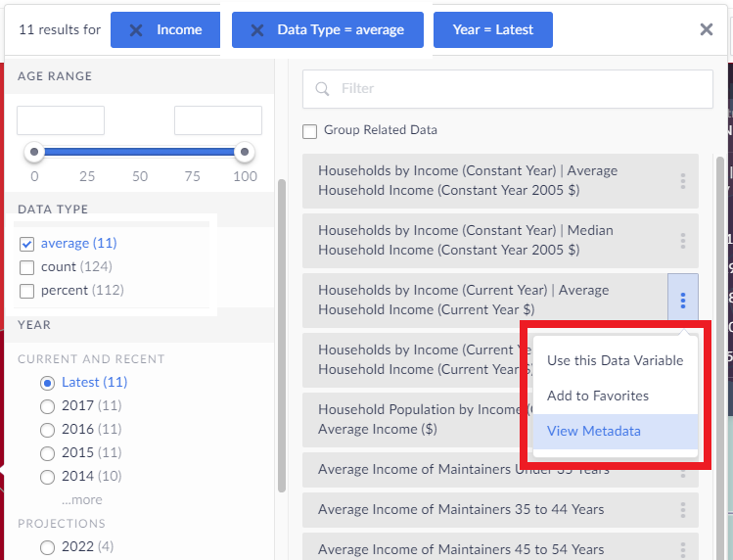Select the 2017 year radio button
The height and width of the screenshot is (560, 733).
click(x=47, y=406)
